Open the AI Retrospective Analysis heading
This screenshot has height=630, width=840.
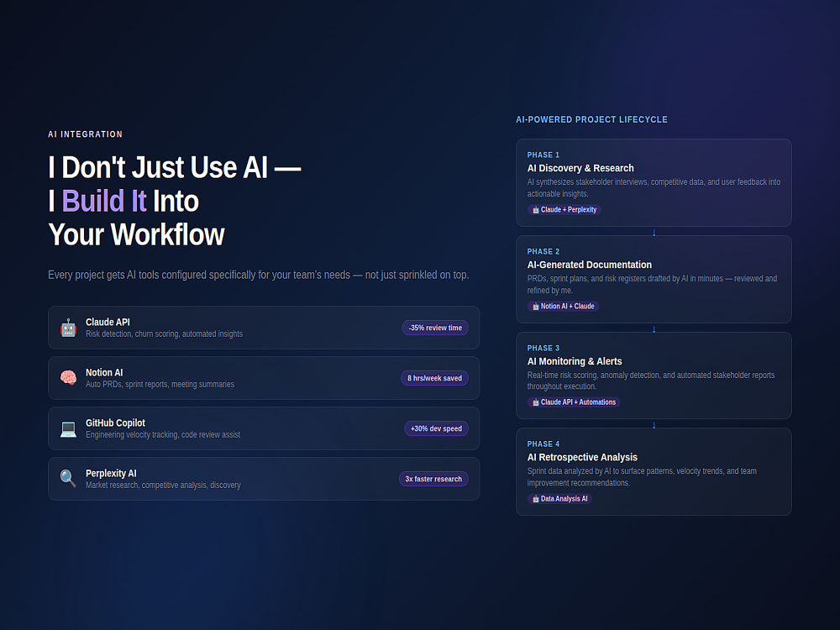[582, 458]
